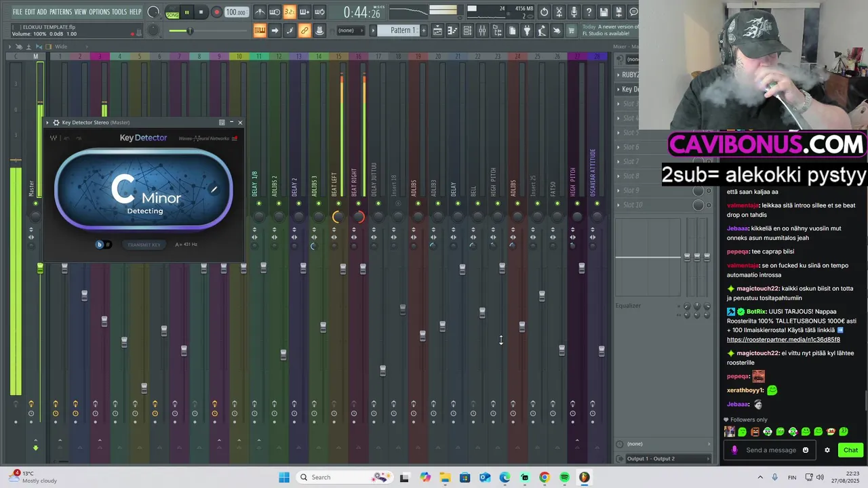This screenshot has width=868, height=488.
Task: Mute the DELAY 1/8 mixer track LED
Action: [258, 203]
